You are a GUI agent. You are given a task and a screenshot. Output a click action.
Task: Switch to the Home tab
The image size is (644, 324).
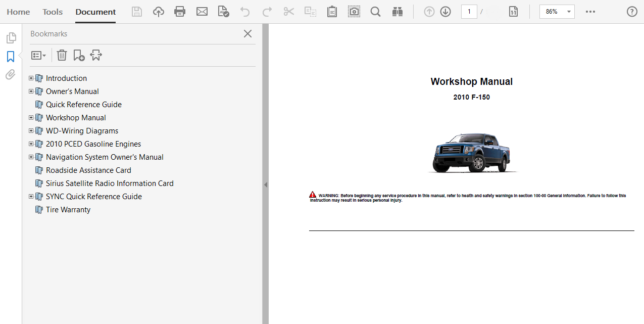[18, 12]
